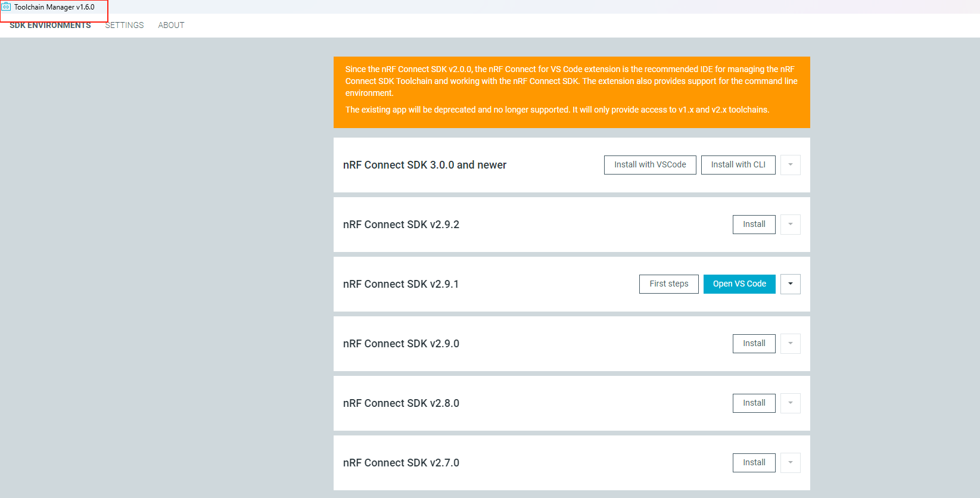Screen dimensions: 980x498
Task: Click the orange deprecation notice banner text
Action: (x=571, y=89)
